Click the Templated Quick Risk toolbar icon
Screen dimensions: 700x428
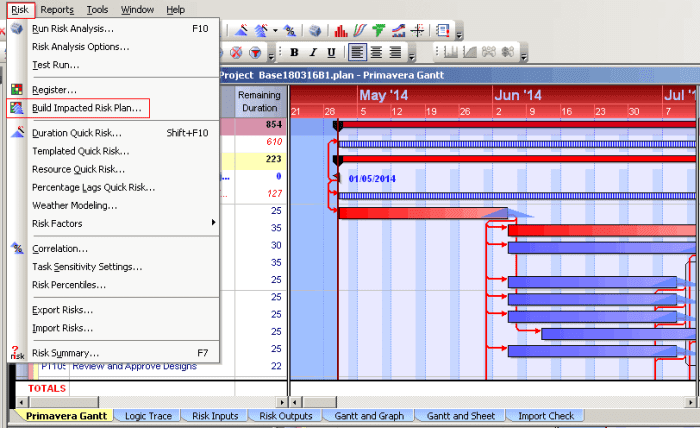[x=262, y=30]
